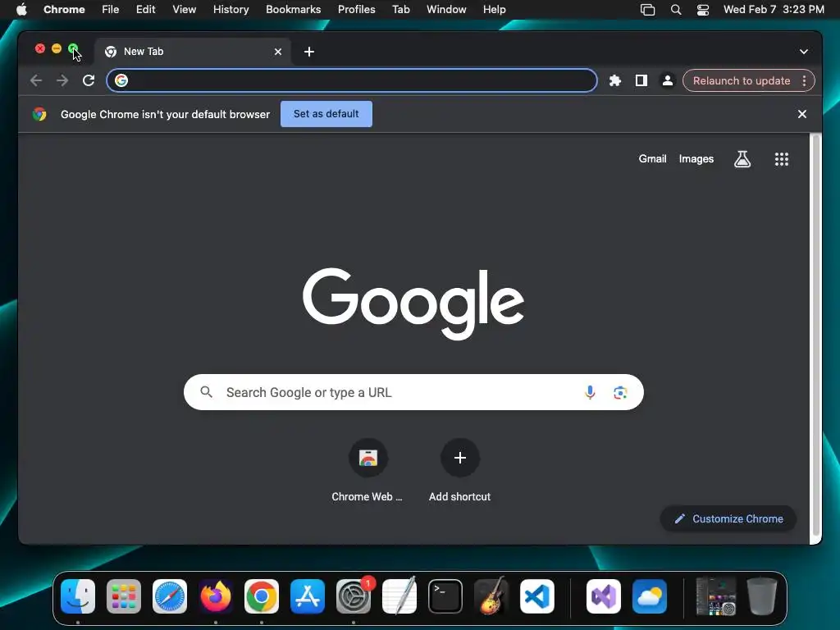Open Visual Studio Code from Dock
Screen dimensions: 840x630
coord(537,596)
